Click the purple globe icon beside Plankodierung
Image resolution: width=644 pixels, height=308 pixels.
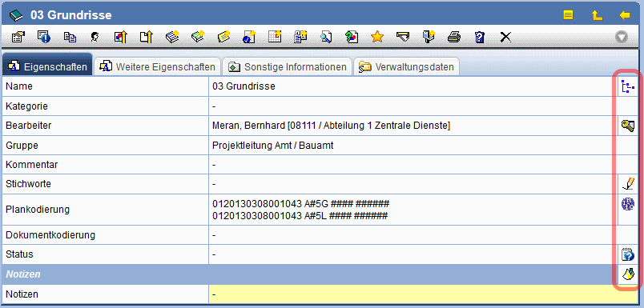(x=627, y=203)
